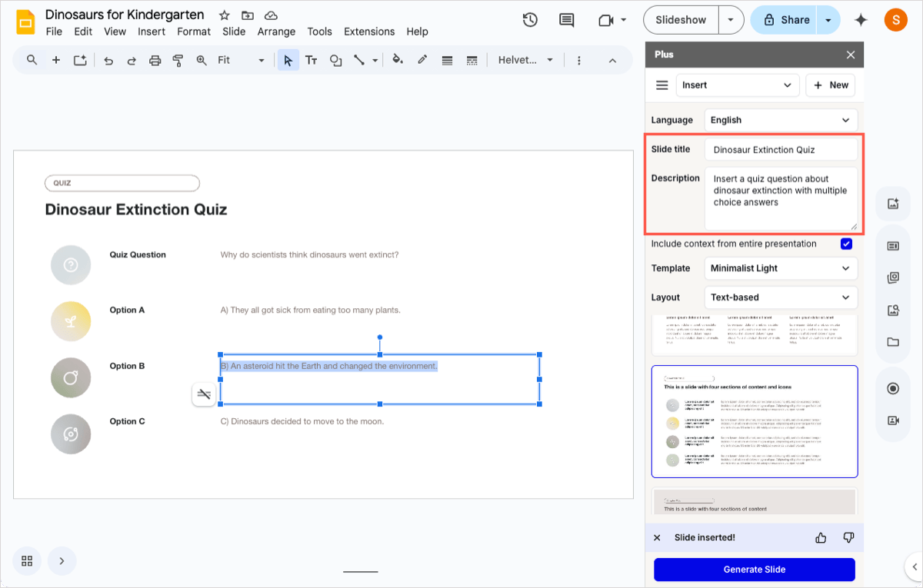923x588 pixels.
Task: Open the Fit zoom level dropdown
Action: pos(241,60)
